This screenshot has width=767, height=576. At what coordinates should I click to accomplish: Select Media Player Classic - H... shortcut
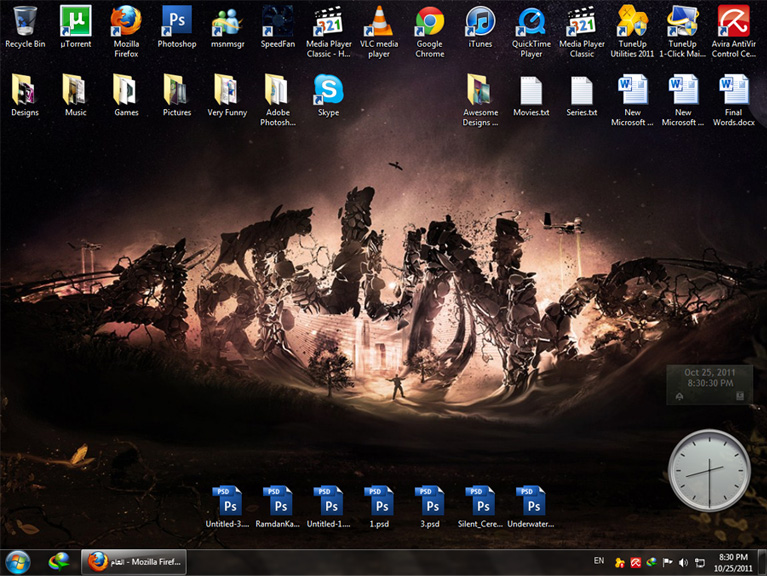329,32
